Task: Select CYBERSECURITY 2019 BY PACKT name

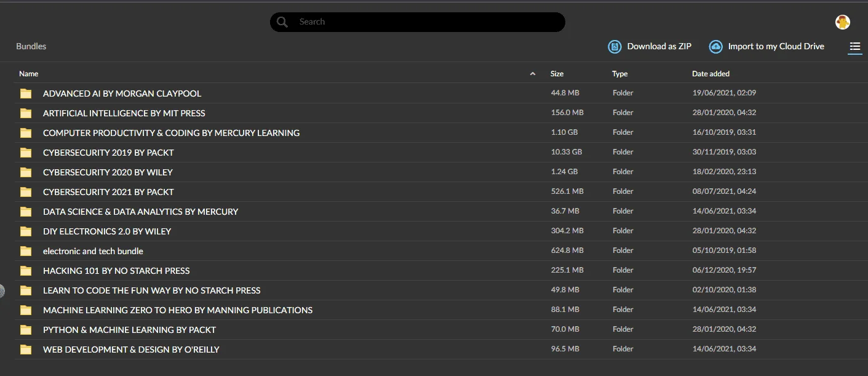Action: click(x=108, y=153)
